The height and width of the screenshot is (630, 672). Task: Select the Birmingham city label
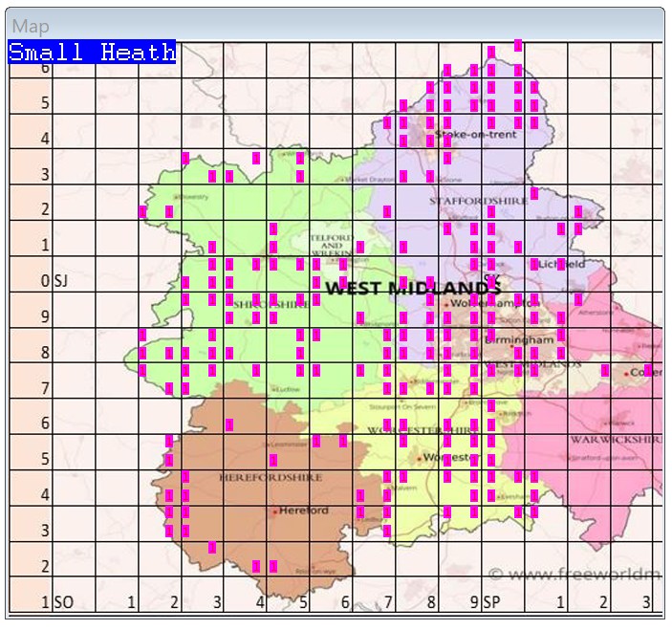point(521,339)
